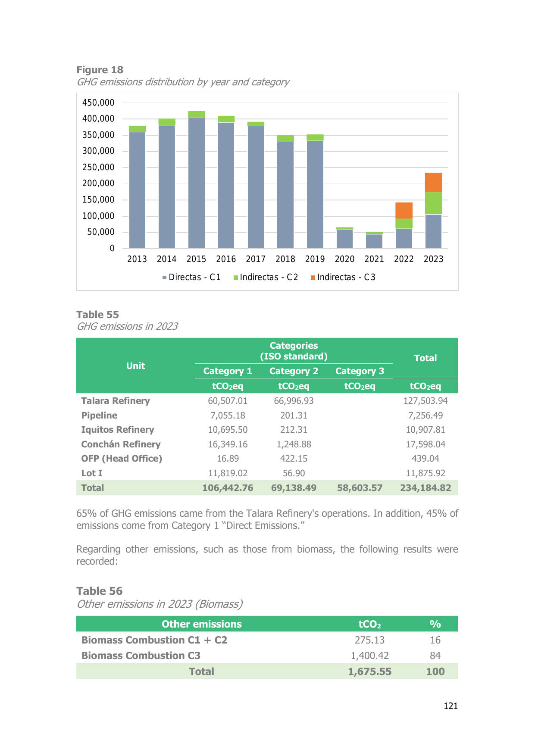This screenshot has width=535, height=756.
Task: Click the orange segment of the 2022 bar
Action: click(x=404, y=210)
